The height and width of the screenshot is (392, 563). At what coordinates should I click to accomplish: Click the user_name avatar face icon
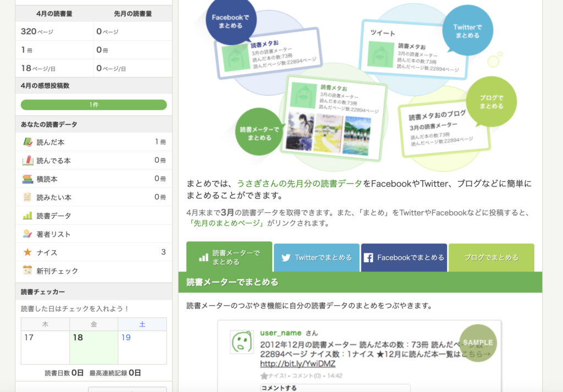point(242,342)
